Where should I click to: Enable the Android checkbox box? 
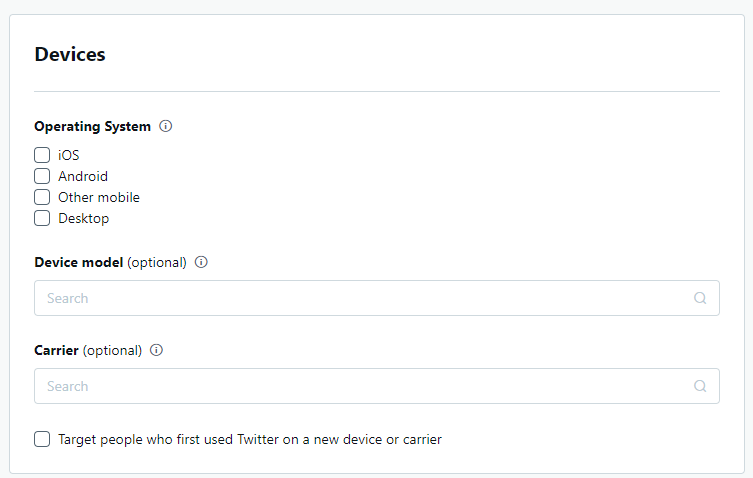[42, 176]
